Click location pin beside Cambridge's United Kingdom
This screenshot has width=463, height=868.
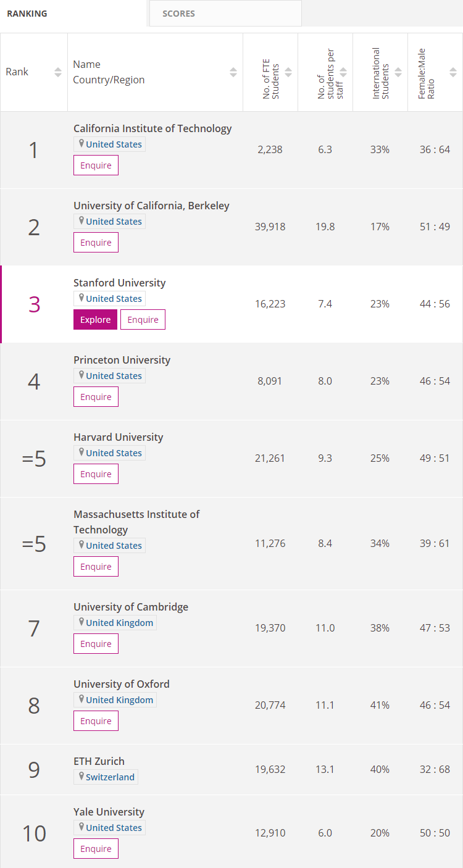(81, 622)
